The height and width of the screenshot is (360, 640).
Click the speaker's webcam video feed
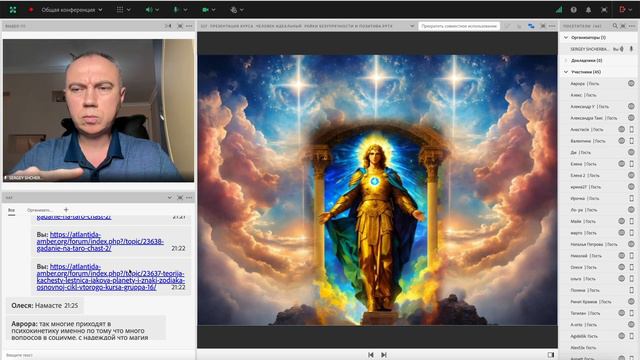point(98,110)
